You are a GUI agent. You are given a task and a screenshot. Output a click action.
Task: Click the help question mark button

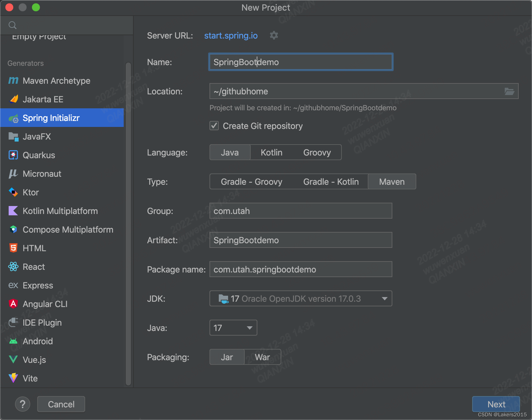point(23,404)
